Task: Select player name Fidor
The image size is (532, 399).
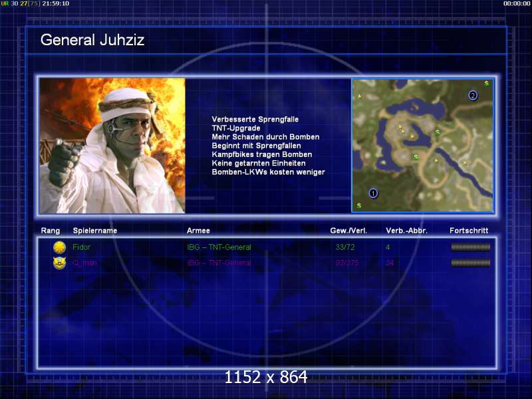Action: 81,247
